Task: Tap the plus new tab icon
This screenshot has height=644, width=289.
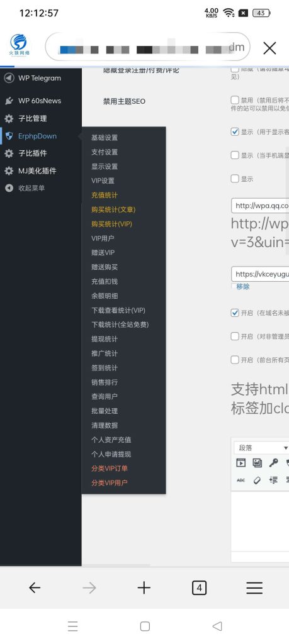Action: point(144,588)
